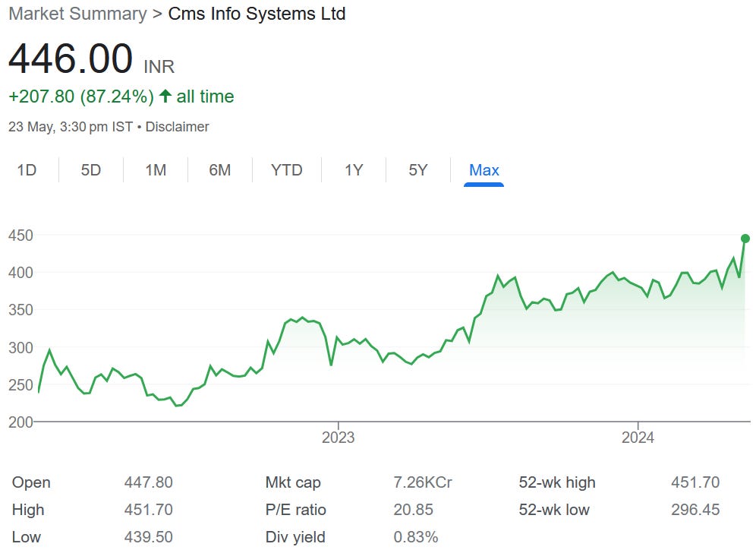Select the 5D time range tab
The height and width of the screenshot is (550, 756).
pyautogui.click(x=90, y=170)
